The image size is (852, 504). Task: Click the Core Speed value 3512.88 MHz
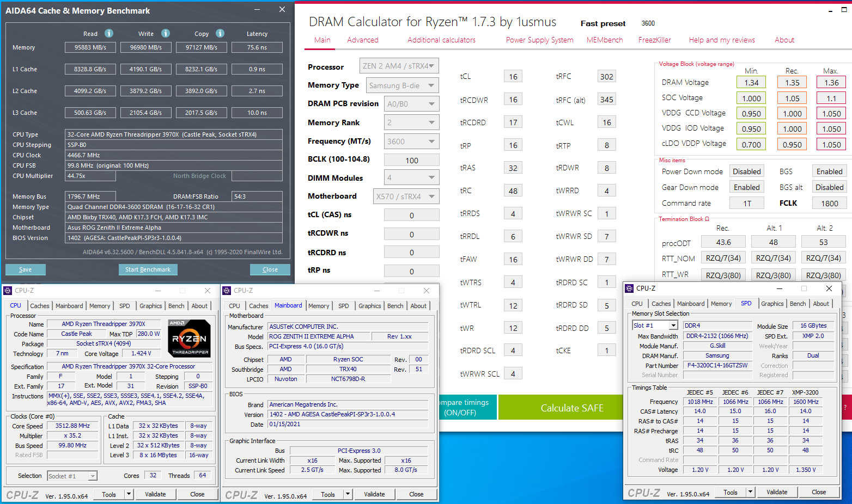[72, 426]
